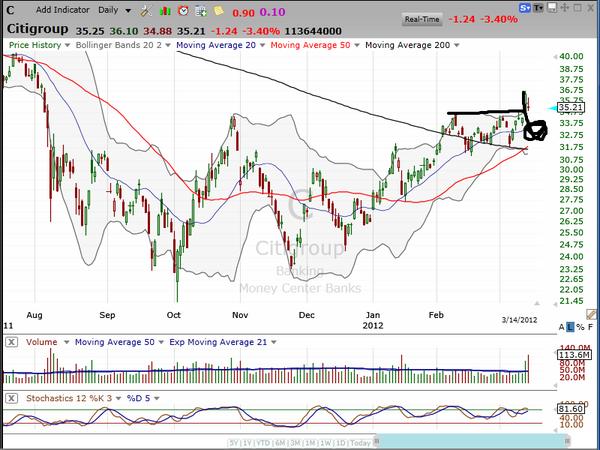Viewport: 600px width, 450px height.
Task: Select the 5Y zoom range
Action: [233, 443]
